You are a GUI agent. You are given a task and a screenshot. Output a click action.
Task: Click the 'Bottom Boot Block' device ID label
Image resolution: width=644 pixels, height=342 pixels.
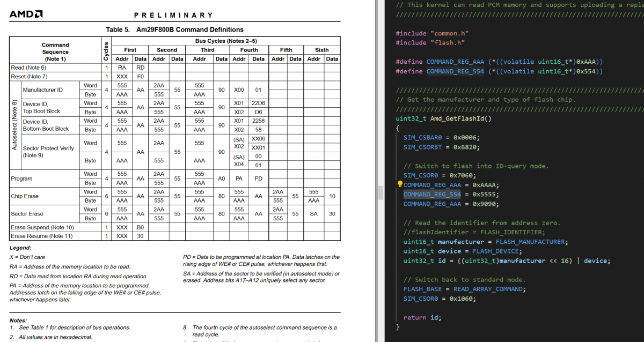[46, 129]
